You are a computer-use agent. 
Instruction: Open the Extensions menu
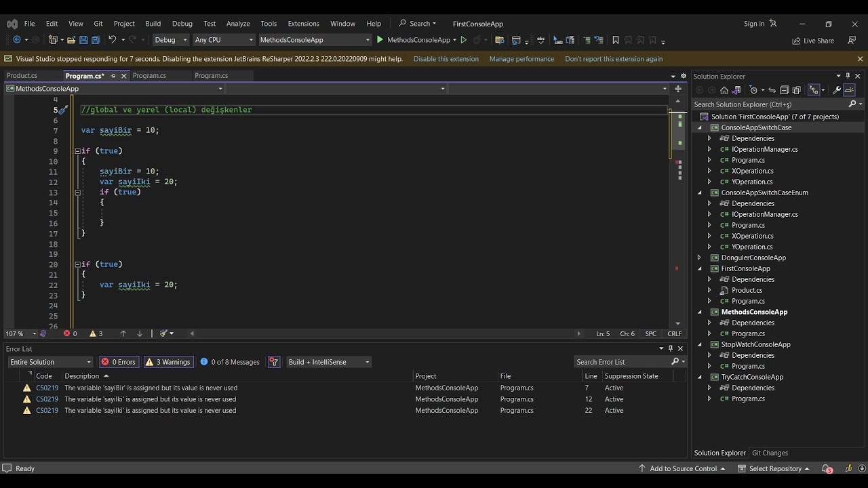pyautogui.click(x=303, y=24)
